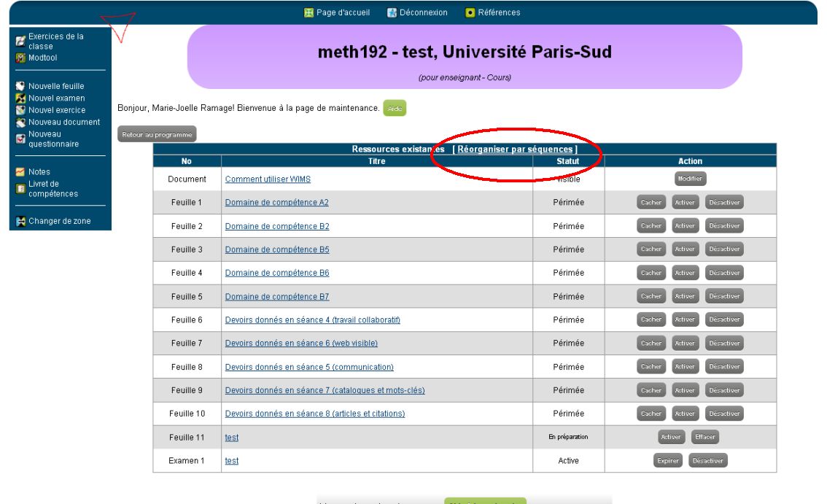Open the Nouvelle feuille sidebar entry

[x=56, y=86]
